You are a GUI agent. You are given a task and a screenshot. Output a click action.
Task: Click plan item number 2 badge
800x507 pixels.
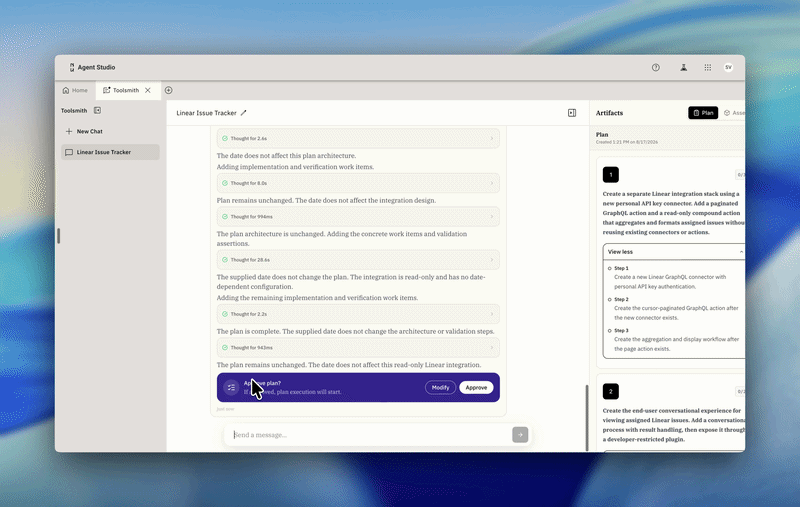tap(611, 392)
